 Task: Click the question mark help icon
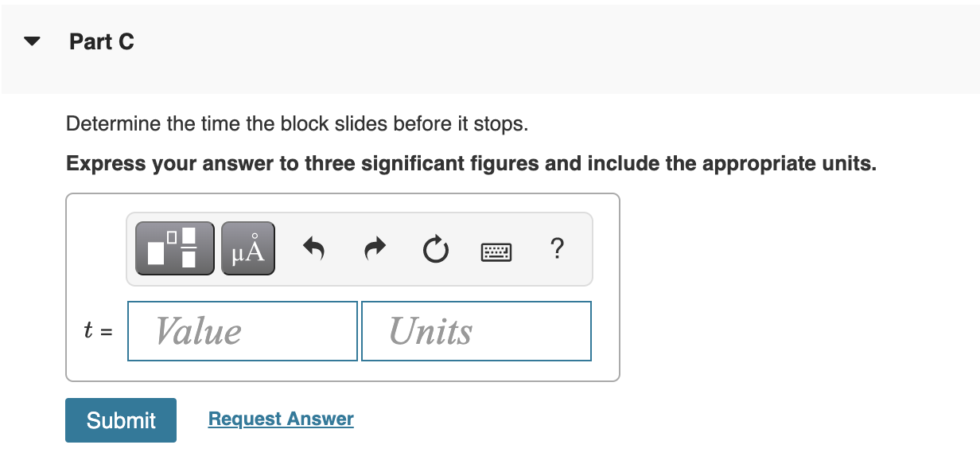[x=557, y=248]
